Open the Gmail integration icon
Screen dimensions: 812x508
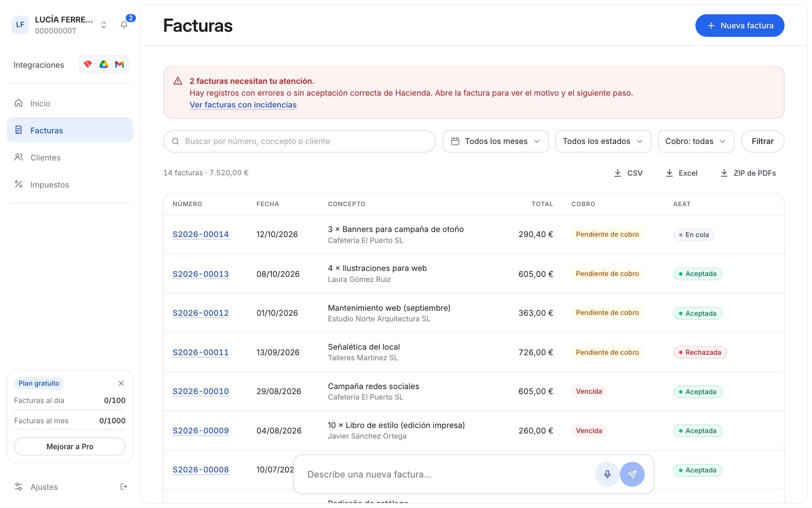tap(119, 64)
